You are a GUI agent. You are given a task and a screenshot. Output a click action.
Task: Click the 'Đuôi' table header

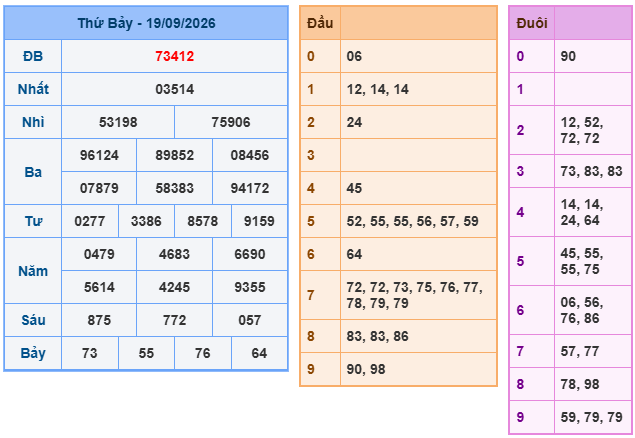[x=532, y=23]
